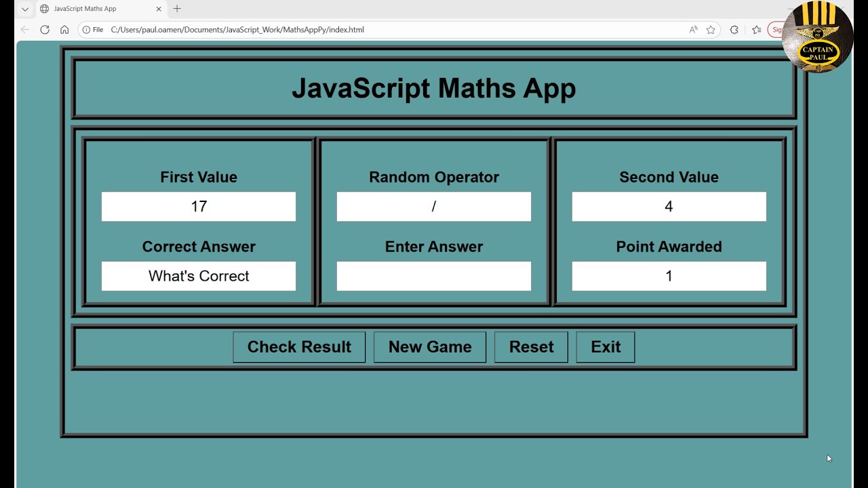Open the tab actions dropdown arrow
The height and width of the screenshot is (488, 868).
coord(25,9)
